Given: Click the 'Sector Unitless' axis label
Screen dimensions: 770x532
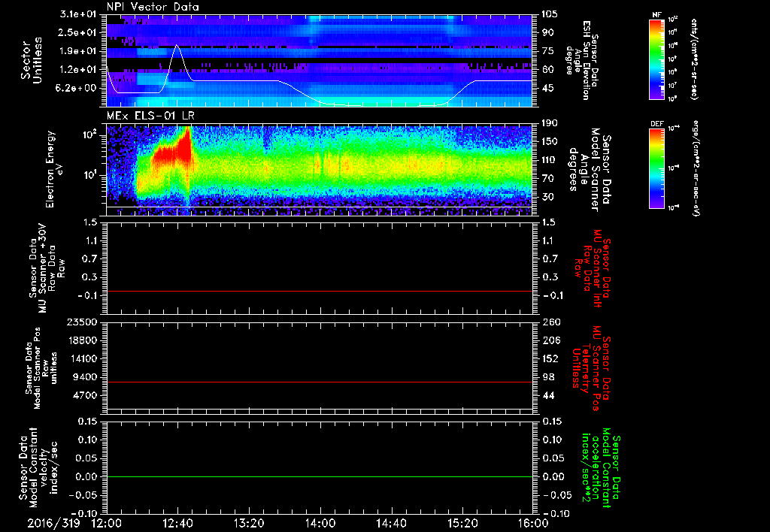Looking at the screenshot, I should coord(32,60).
